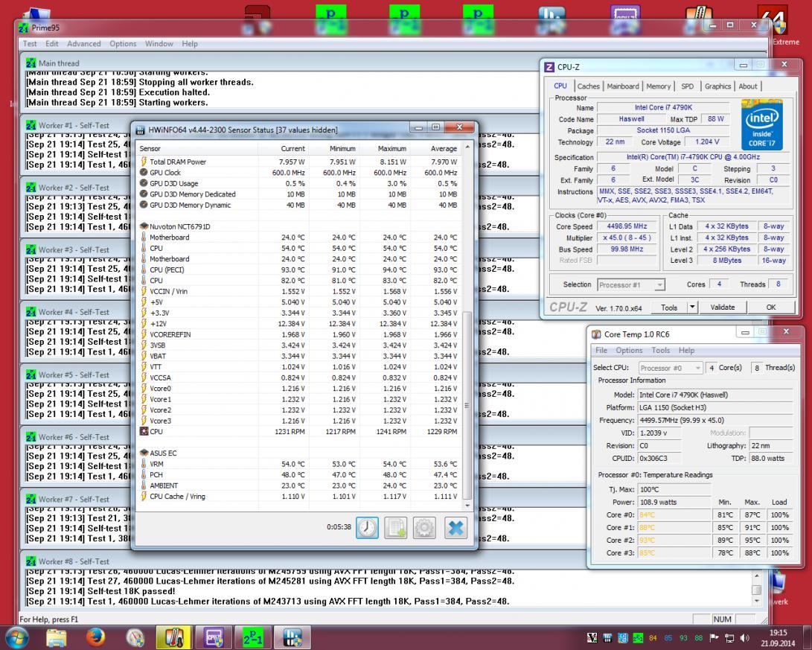Switch to CPU-Z via taskbar button
812x650 pixels.
[214, 637]
